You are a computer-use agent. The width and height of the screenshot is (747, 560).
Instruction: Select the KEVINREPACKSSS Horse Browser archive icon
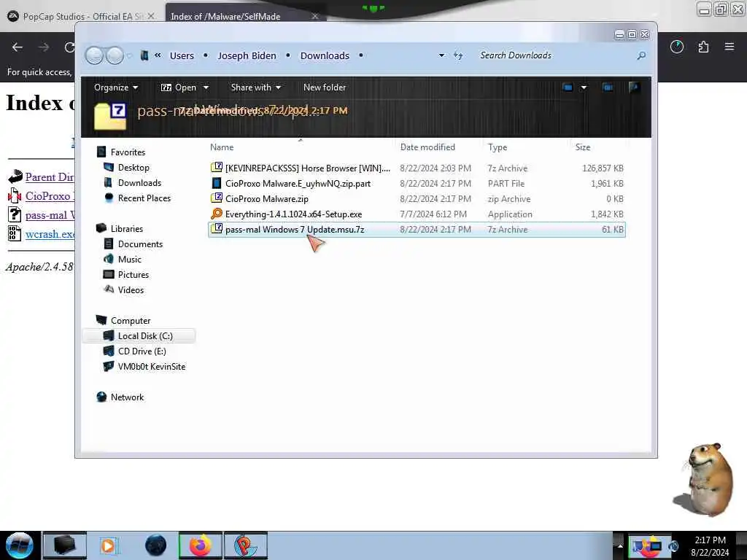pos(217,168)
